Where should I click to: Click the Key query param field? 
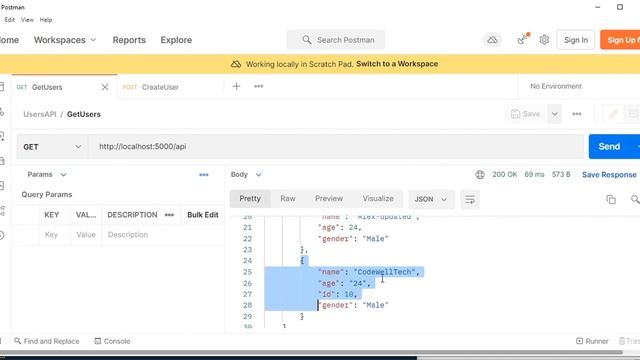click(x=55, y=235)
